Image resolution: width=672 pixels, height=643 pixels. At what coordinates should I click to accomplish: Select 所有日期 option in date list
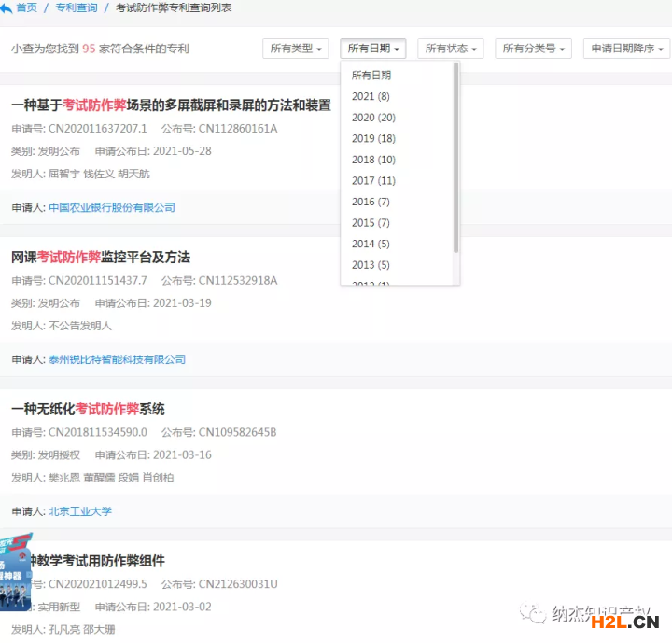(371, 75)
